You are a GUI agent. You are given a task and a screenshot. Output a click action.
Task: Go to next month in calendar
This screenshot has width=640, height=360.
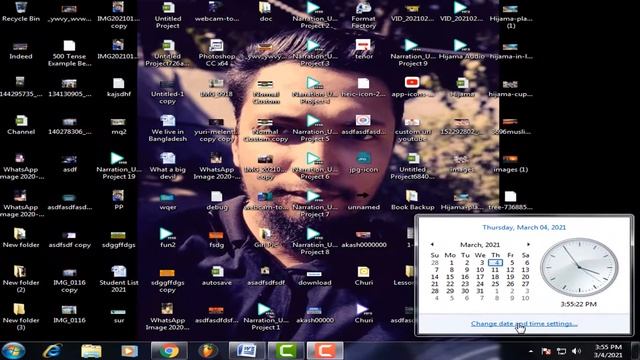pos(528,244)
